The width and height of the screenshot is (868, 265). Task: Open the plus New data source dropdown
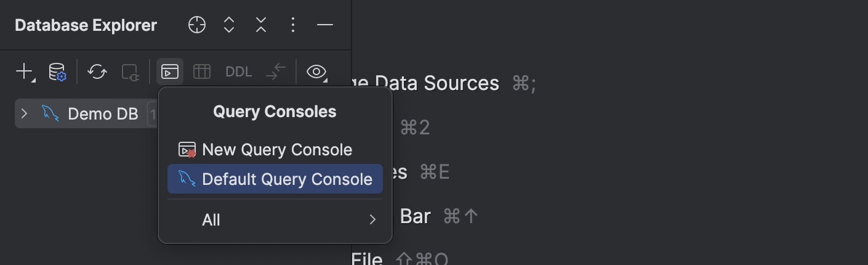(x=25, y=72)
